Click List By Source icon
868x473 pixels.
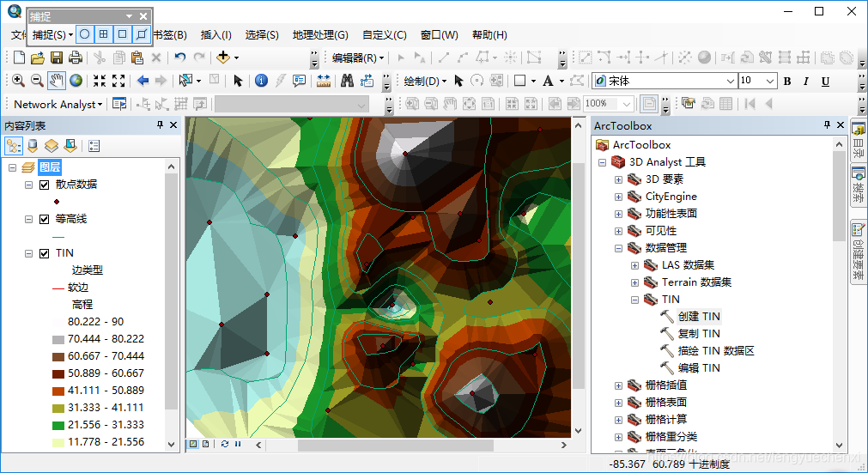point(33,146)
